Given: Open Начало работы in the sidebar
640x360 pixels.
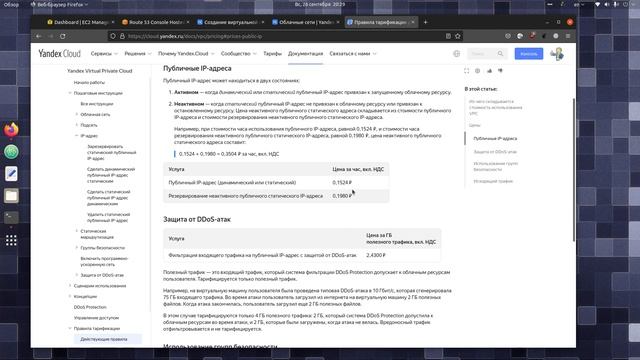Looking at the screenshot, I should click(x=89, y=82).
